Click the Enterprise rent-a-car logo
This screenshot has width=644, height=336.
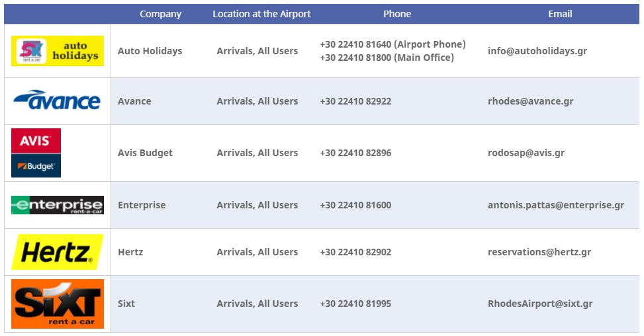point(58,205)
